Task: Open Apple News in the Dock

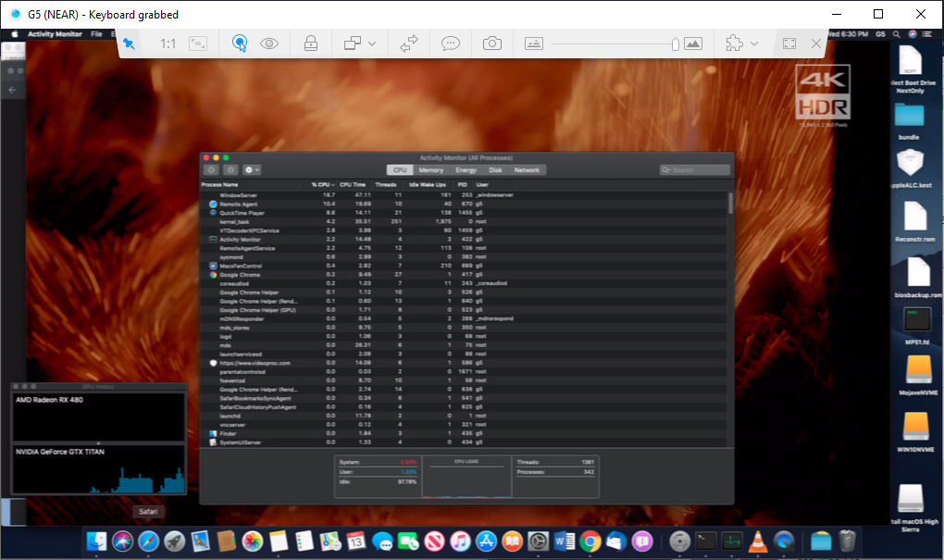Action: pyautogui.click(x=434, y=541)
